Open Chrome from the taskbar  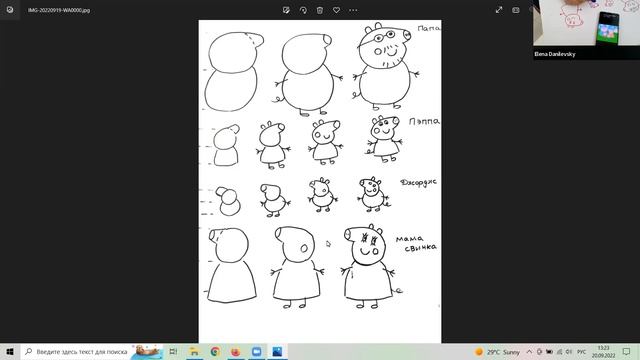click(215, 351)
